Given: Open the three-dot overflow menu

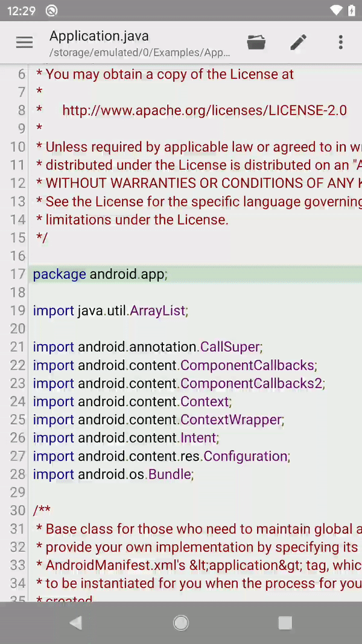Looking at the screenshot, I should (x=341, y=42).
